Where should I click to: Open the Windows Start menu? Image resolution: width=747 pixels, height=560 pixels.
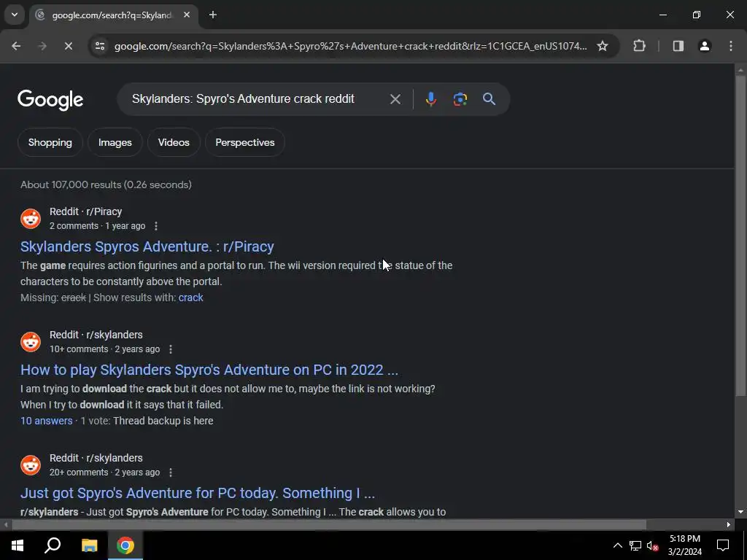[18, 545]
